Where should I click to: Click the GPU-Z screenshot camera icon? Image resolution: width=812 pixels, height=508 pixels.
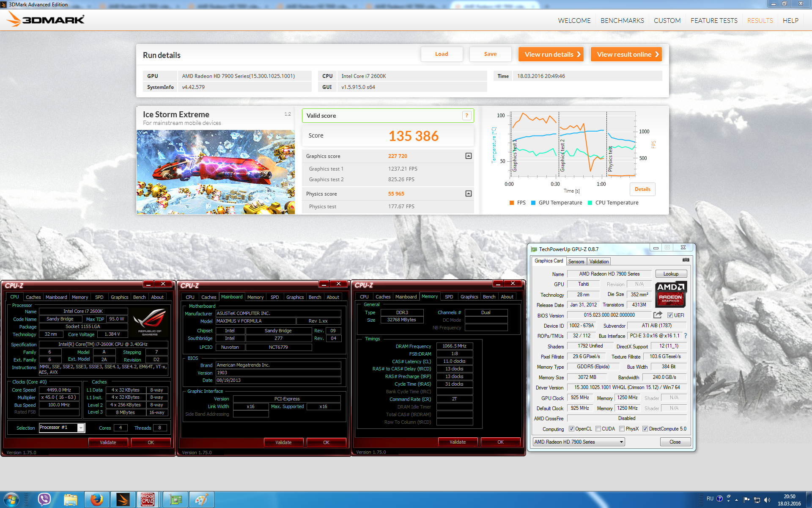coord(686,260)
